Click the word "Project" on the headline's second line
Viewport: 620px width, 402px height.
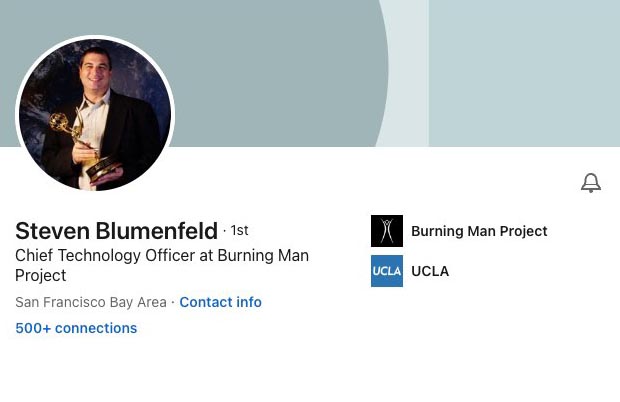point(41,276)
